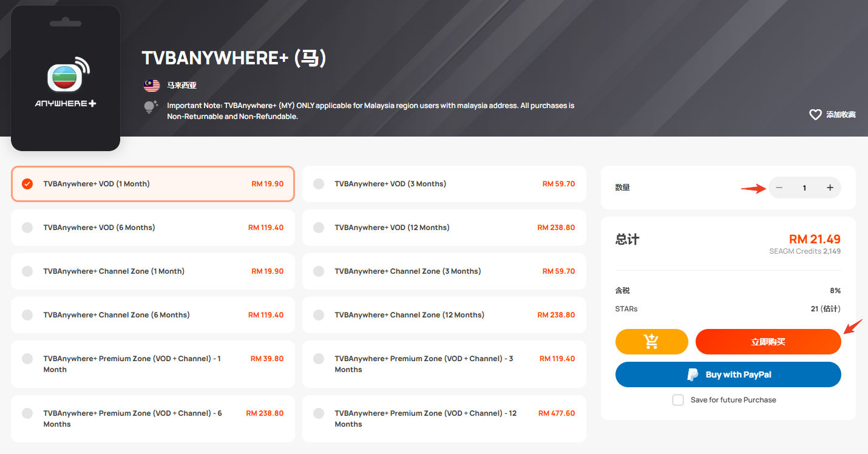Select Premium Zone (VOD + Channel) 12 Months

(x=444, y=419)
